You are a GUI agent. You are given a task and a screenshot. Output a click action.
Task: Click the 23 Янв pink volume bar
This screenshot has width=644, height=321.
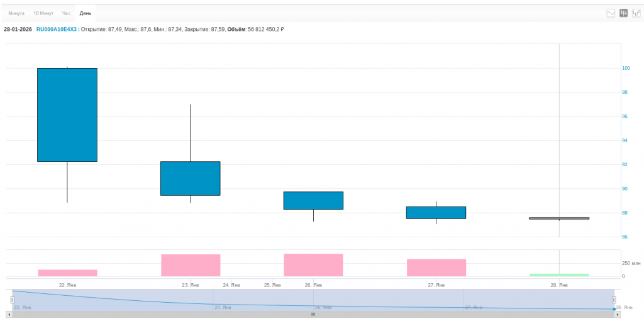190,265
